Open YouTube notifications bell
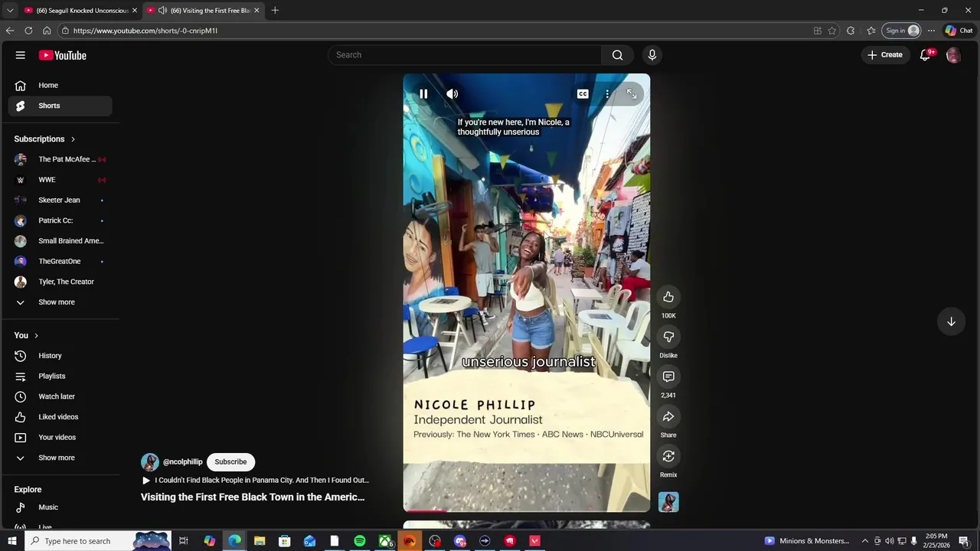Screen dimensions: 980x551 (x=925, y=55)
